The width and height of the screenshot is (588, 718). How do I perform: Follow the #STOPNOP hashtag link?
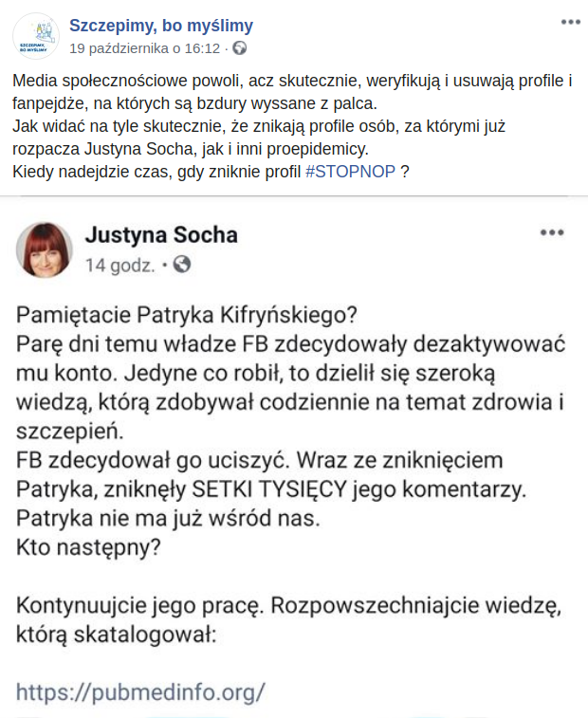351,172
